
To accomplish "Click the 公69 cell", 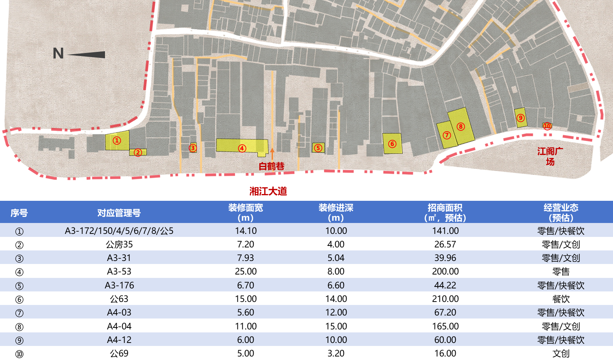I will 119,353.
